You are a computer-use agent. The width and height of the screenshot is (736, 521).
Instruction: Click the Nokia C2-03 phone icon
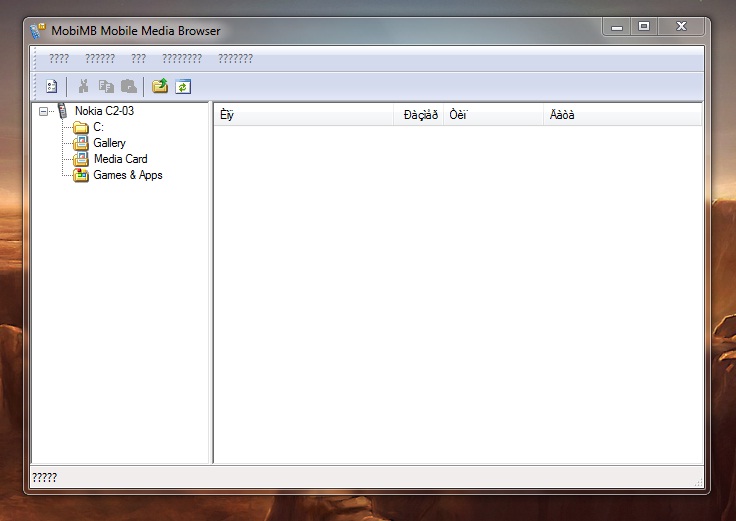coord(62,111)
